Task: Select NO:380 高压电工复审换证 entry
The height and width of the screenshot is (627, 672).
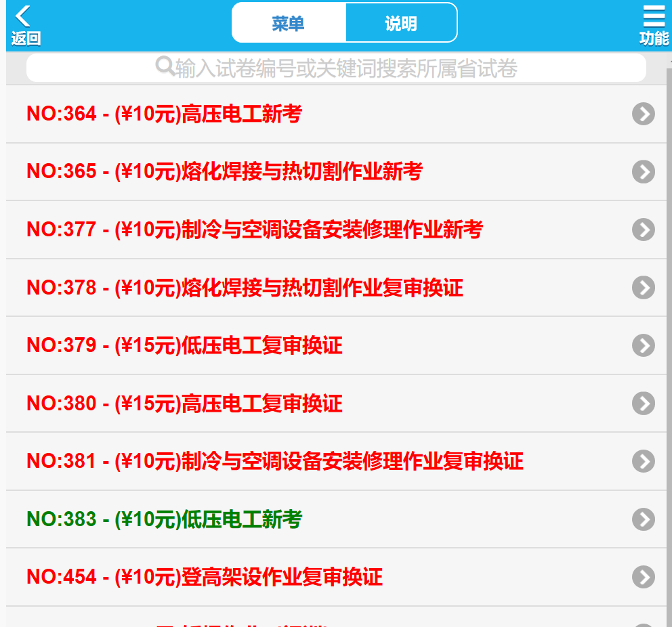Action: tap(184, 404)
